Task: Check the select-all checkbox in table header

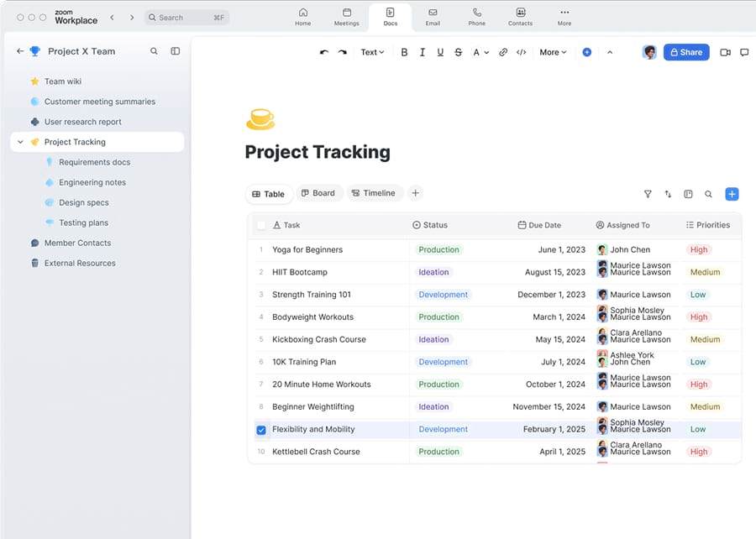Action: pyautogui.click(x=261, y=225)
